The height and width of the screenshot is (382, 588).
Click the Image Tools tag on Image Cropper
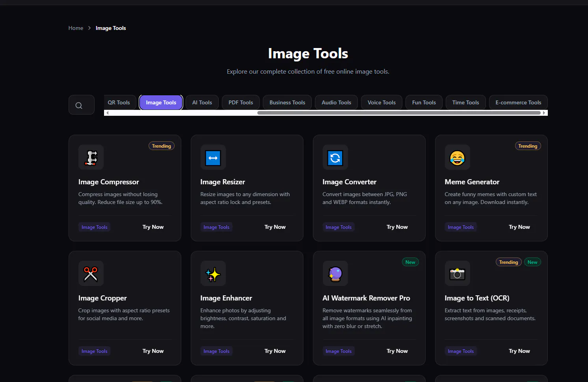pos(94,351)
